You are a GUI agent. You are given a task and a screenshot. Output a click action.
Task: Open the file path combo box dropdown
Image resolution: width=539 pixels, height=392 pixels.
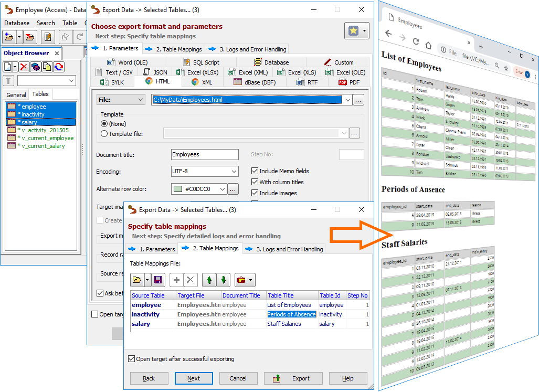tap(347, 100)
